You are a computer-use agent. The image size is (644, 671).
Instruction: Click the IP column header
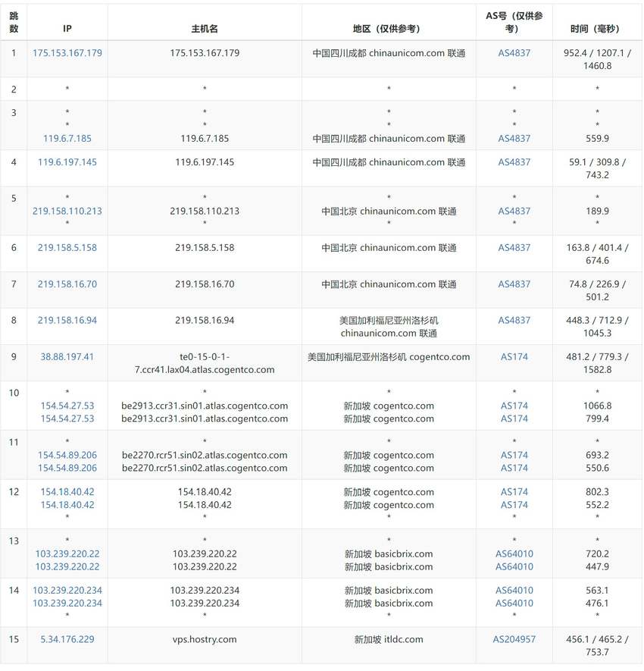point(67,29)
